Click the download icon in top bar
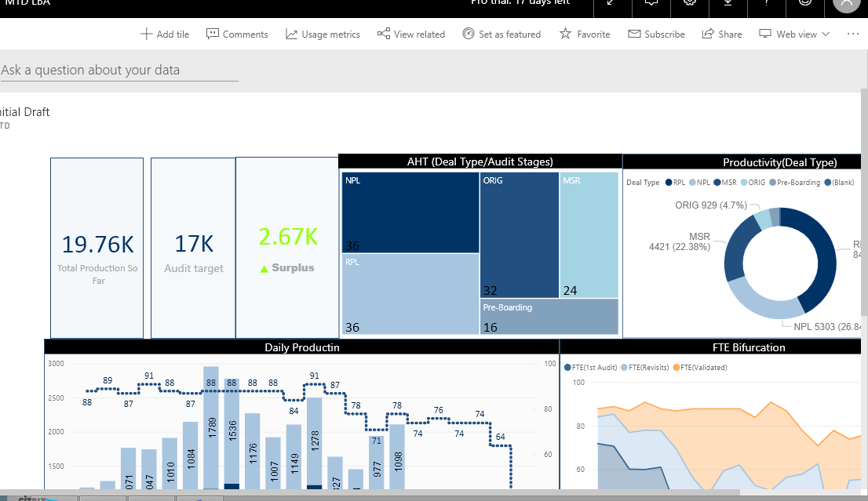 [728, 3]
